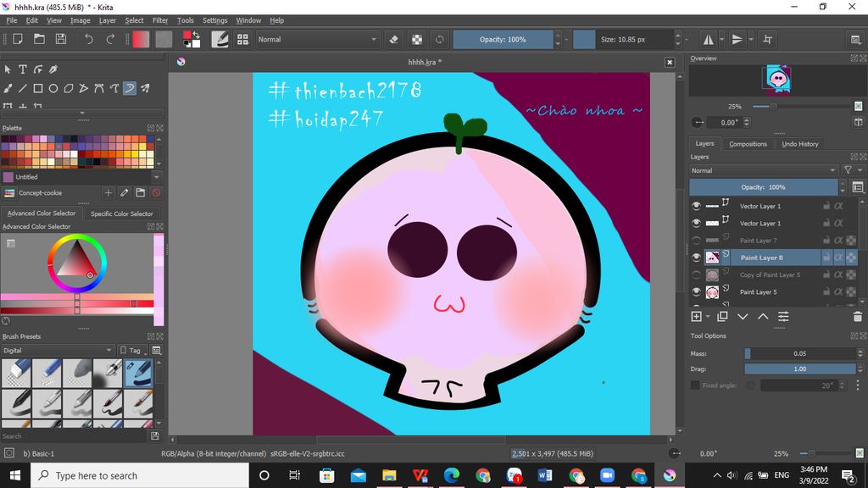Hide Paint Layer 5 visibility
Screen dimensions: 868x488
pos(697,291)
